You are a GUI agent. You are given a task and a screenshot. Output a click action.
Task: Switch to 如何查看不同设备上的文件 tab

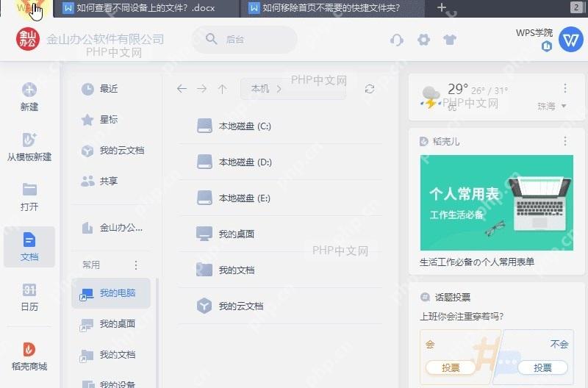pos(146,8)
